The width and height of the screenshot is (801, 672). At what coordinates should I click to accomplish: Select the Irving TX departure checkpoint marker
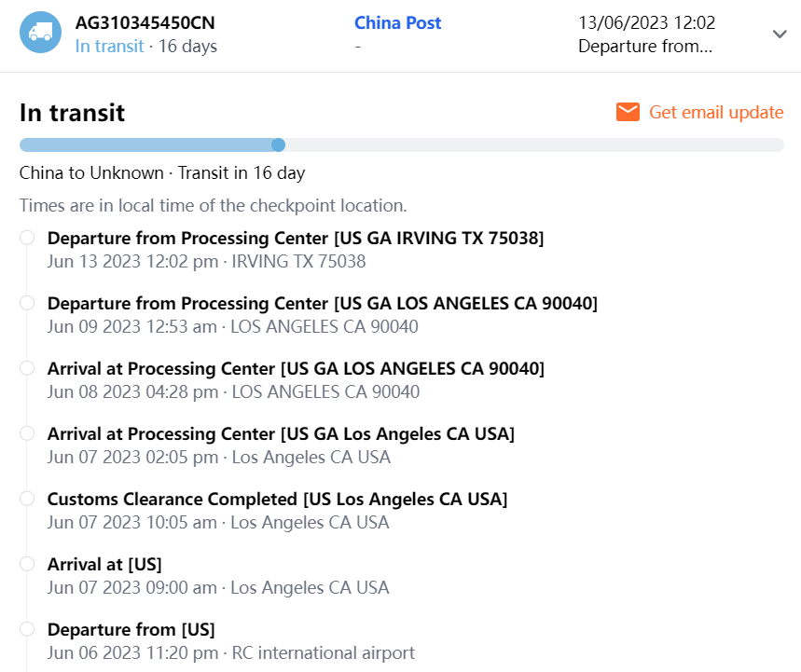point(27,238)
